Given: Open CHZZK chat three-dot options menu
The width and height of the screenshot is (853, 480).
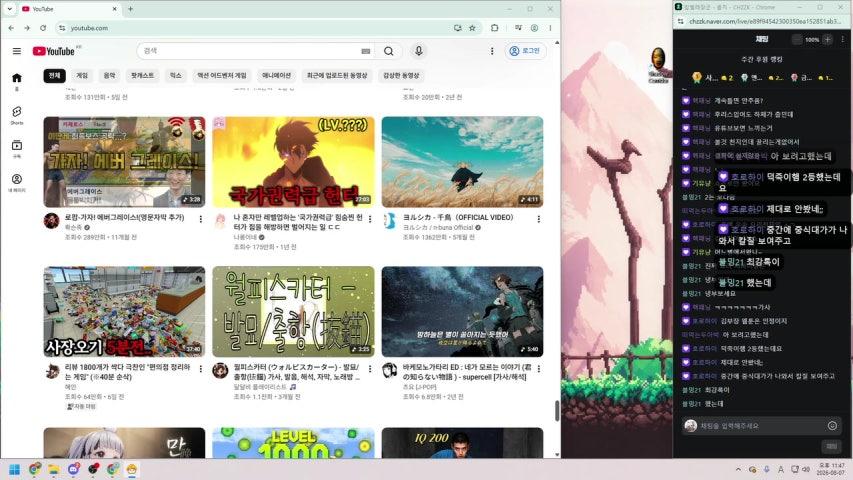Looking at the screenshot, I should point(843,39).
